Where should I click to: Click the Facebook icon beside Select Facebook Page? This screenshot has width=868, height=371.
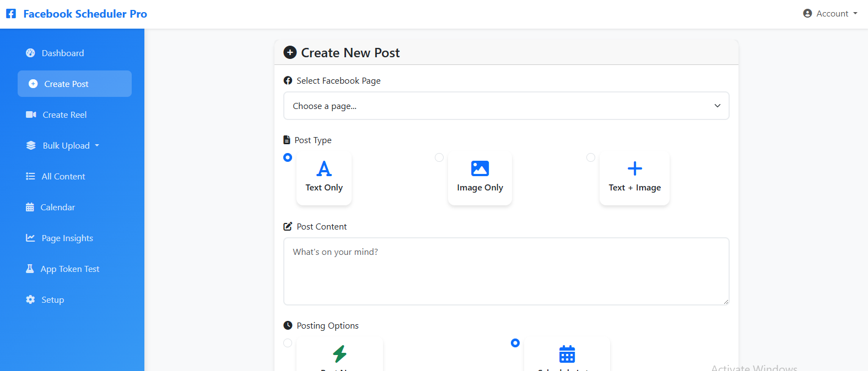[288, 80]
